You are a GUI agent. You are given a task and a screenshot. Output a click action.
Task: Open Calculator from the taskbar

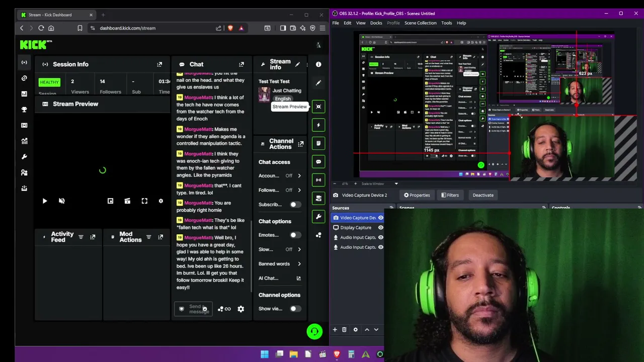coord(351,354)
